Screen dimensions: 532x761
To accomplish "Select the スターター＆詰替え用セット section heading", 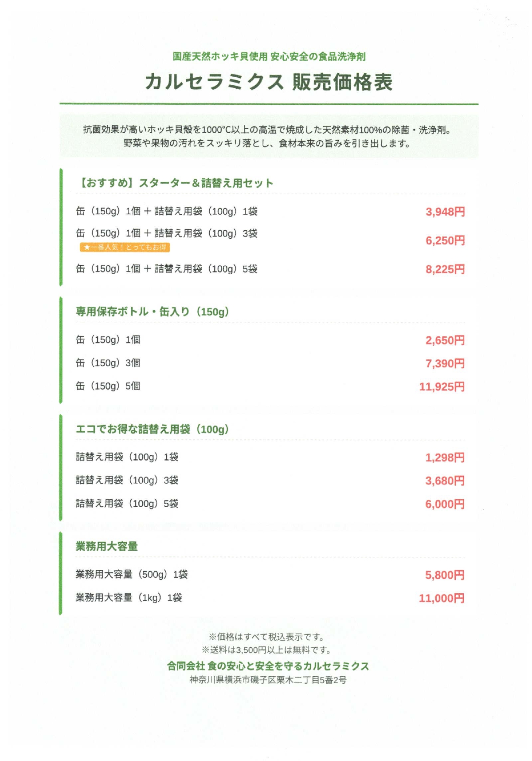I will 175,183.
